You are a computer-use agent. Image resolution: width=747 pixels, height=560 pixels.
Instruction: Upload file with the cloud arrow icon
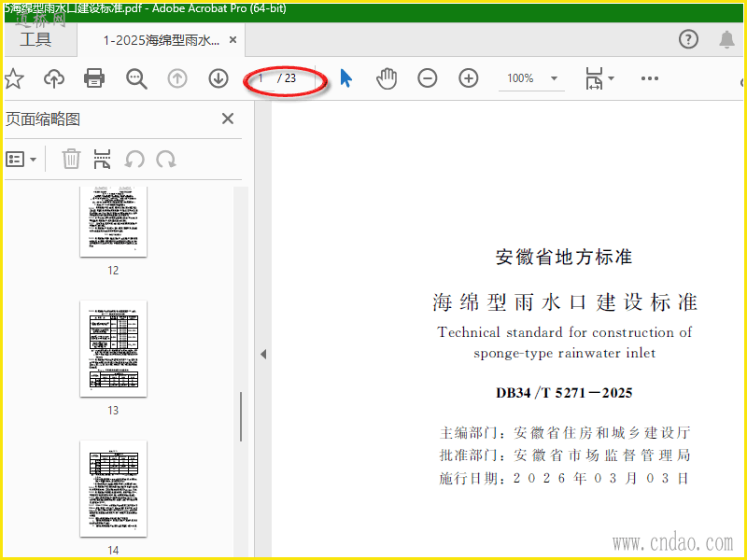[x=54, y=78]
